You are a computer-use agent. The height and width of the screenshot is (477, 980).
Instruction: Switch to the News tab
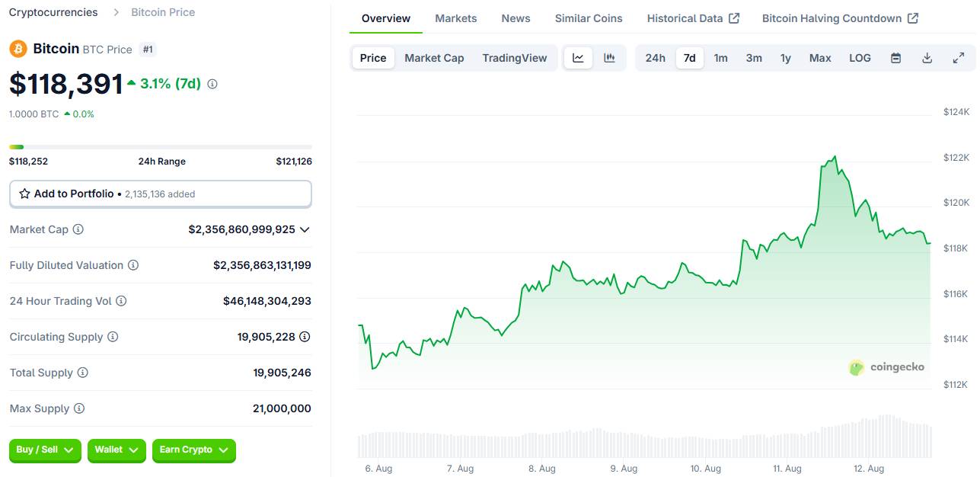click(516, 18)
